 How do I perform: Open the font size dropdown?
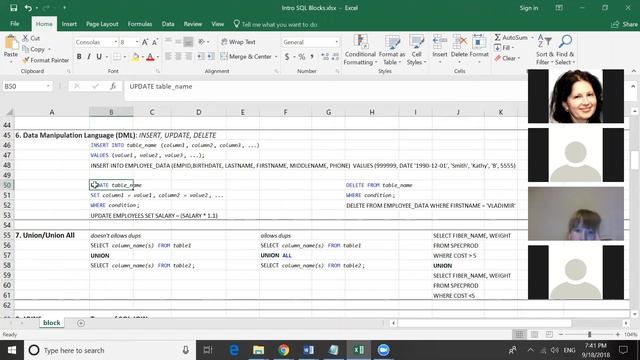click(136, 42)
